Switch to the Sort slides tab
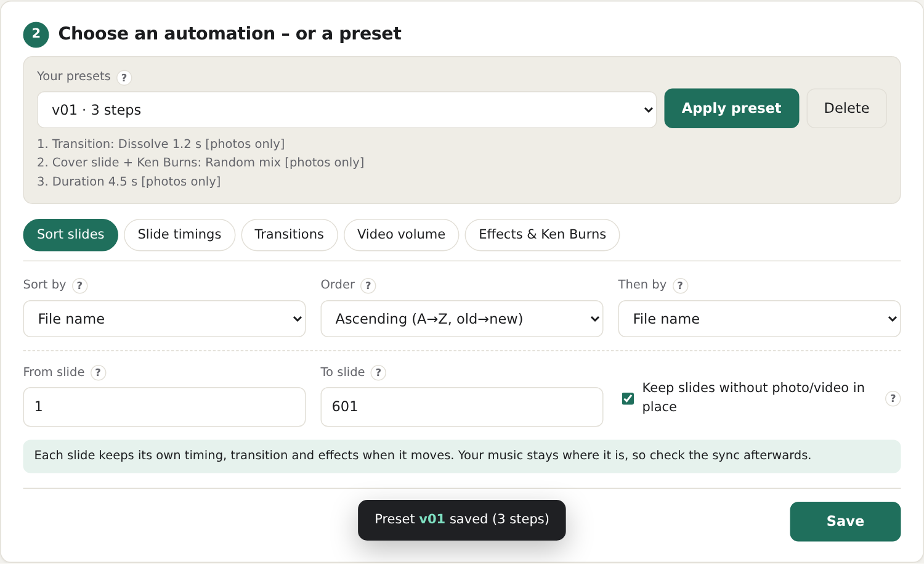Screen dimensions: 924x564 coord(71,235)
